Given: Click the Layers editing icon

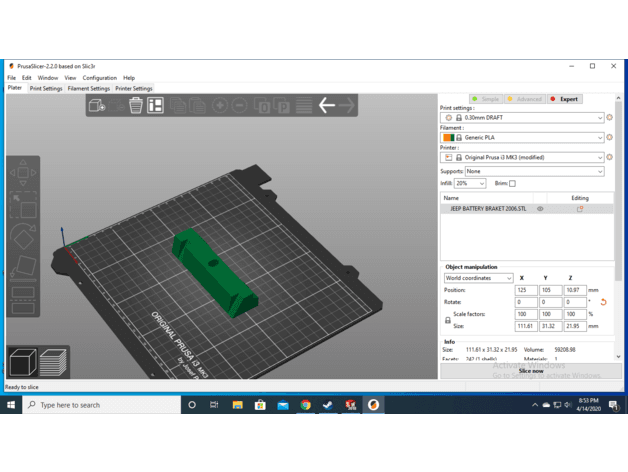Looking at the screenshot, I should point(304,106).
